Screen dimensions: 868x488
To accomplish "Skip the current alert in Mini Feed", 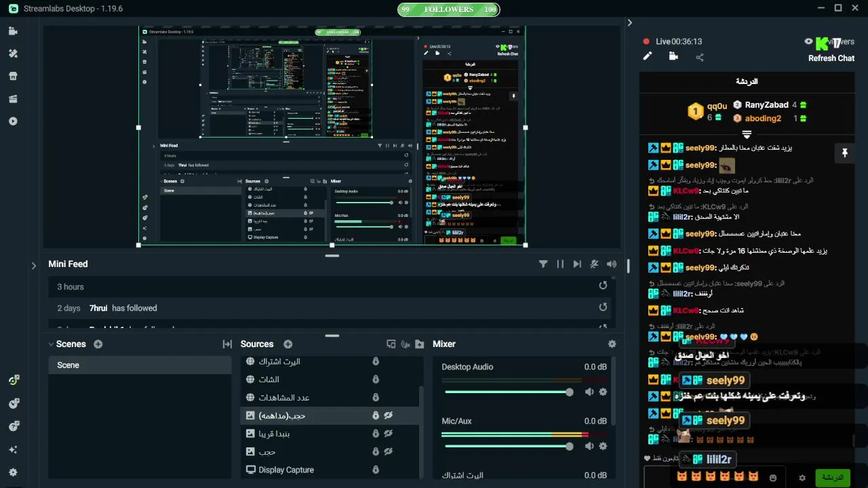I will pyautogui.click(x=577, y=264).
